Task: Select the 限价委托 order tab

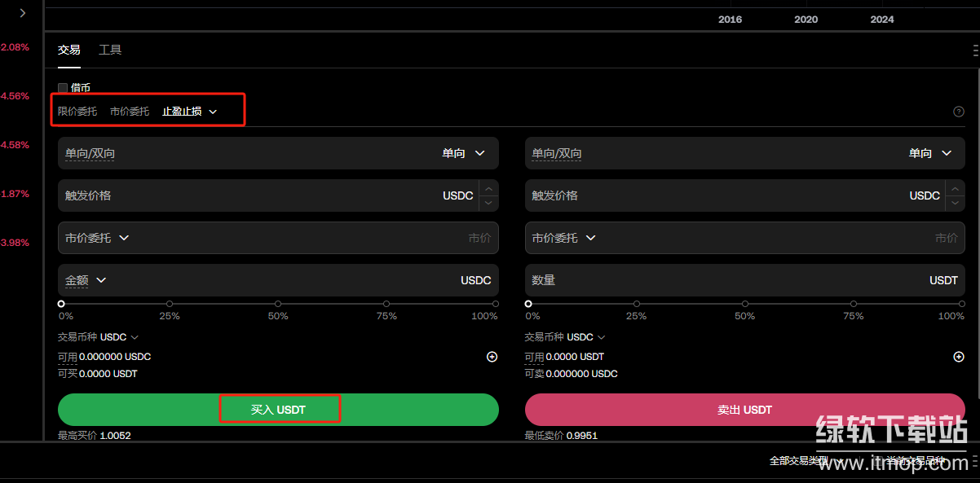Action: pos(77,112)
